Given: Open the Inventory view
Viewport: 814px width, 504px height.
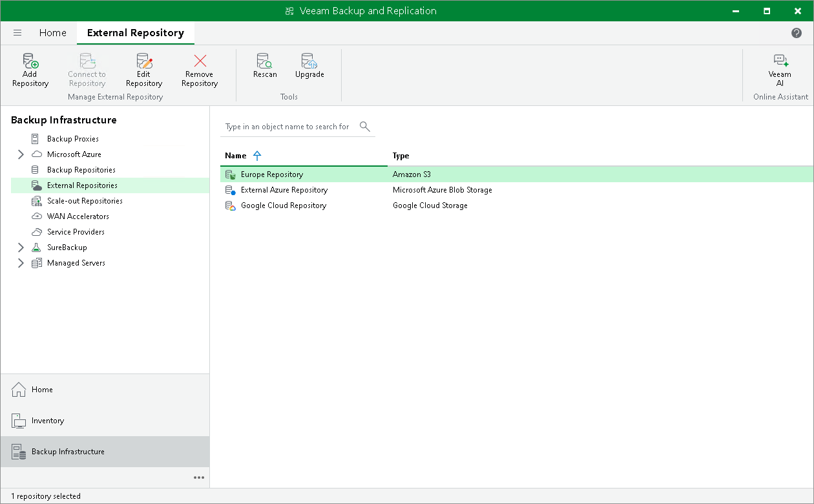Looking at the screenshot, I should [x=105, y=421].
